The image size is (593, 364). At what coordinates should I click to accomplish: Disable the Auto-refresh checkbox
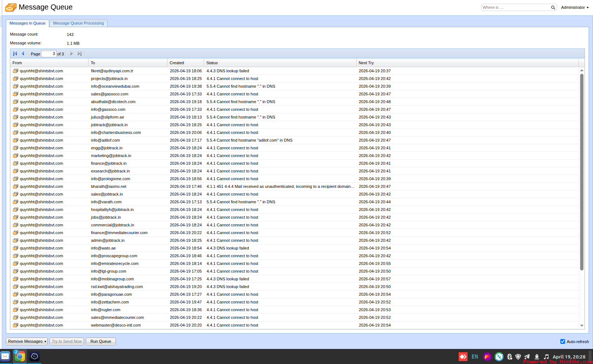[563, 341]
